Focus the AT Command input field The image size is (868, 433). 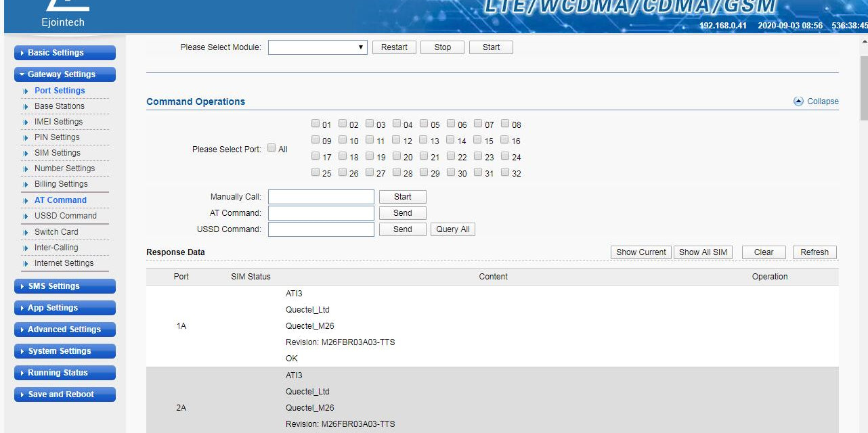(x=321, y=213)
